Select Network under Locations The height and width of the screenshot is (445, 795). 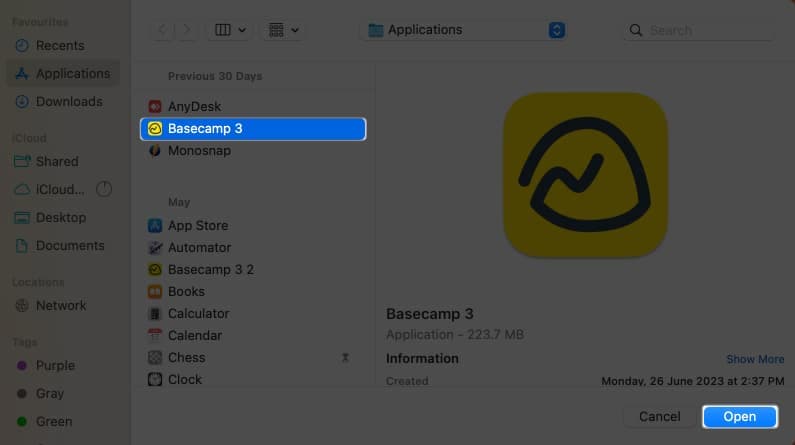(63, 305)
